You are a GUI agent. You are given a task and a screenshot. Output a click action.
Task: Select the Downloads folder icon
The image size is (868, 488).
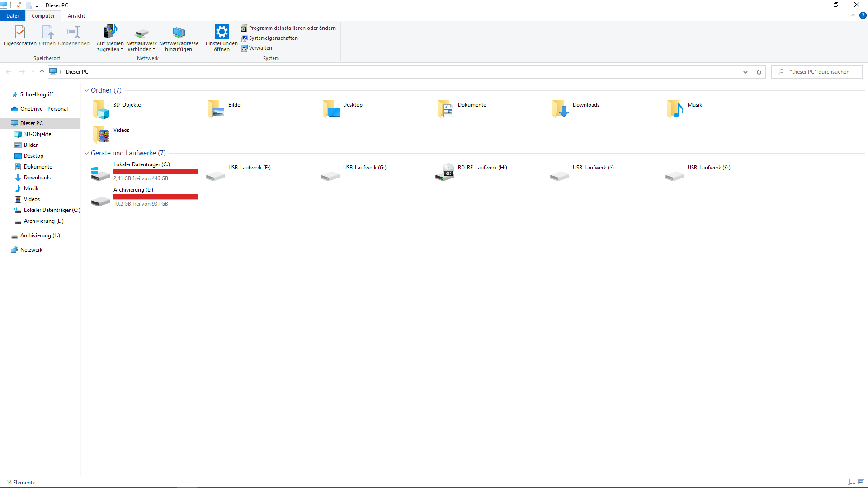(x=560, y=109)
